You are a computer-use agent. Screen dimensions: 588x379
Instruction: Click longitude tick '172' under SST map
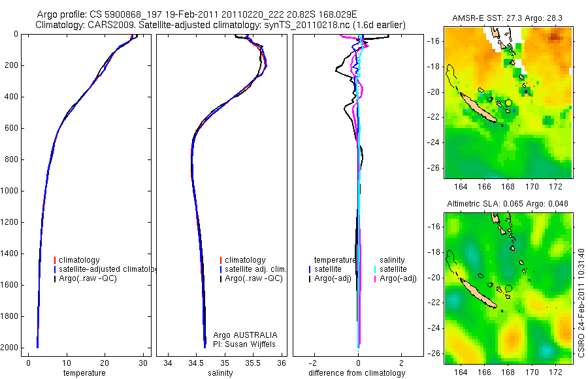(x=555, y=186)
